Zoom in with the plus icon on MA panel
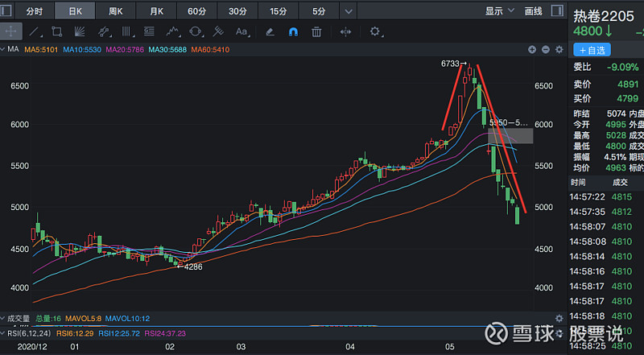This screenshot has height=355, width=644. point(532,49)
